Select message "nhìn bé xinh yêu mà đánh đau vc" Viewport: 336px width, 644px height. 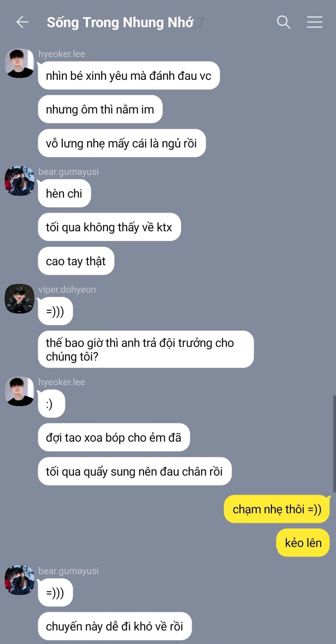point(129,75)
